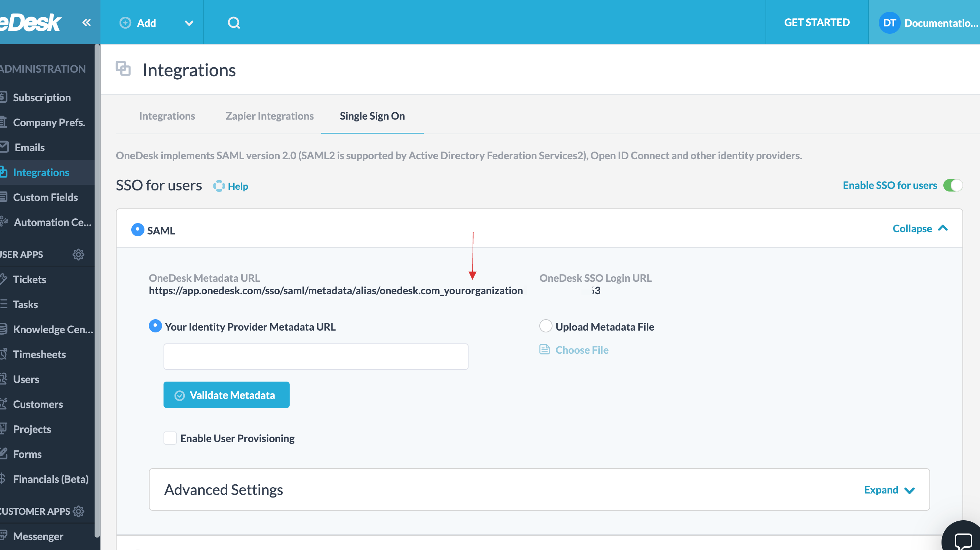Click the Users icon in sidebar
980x550 pixels.
[x=3, y=379]
